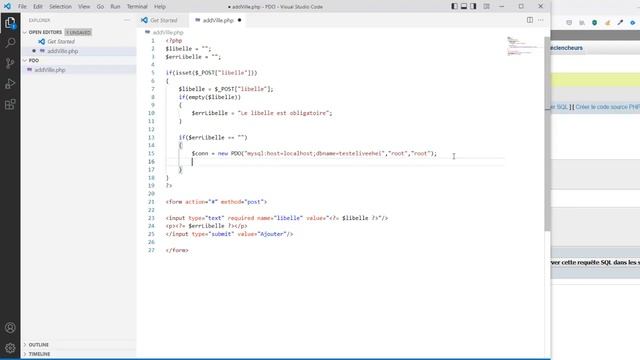This screenshot has height=360, width=640.
Task: Open the View menu
Action: pyautogui.click(x=84, y=7)
